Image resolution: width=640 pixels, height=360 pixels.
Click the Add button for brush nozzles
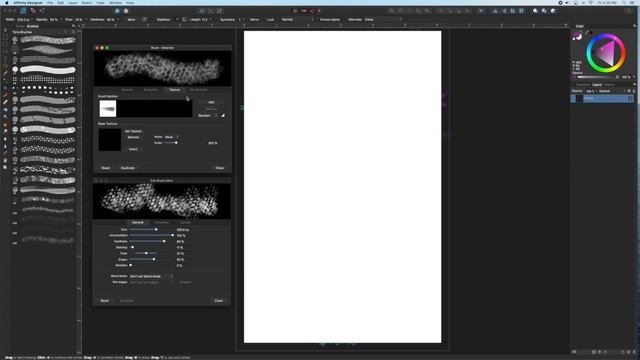(211, 102)
